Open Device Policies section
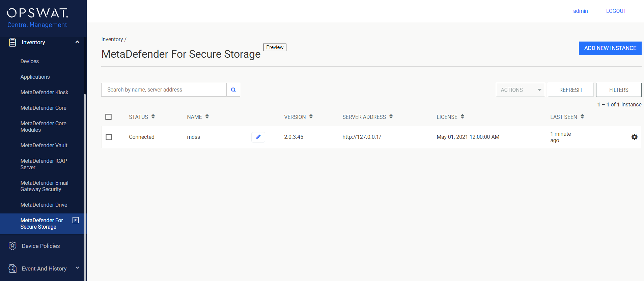644x281 pixels. click(x=41, y=246)
